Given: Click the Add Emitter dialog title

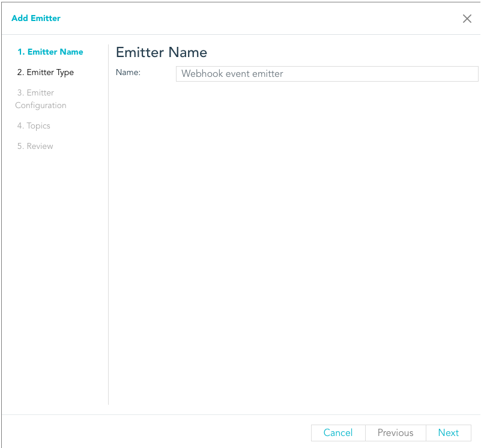Looking at the screenshot, I should tap(36, 19).
